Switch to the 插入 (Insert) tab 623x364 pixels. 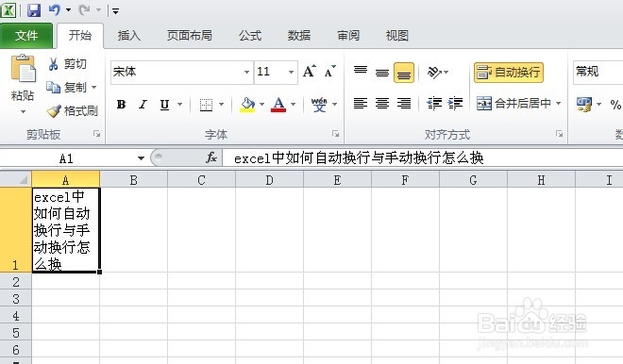pyautogui.click(x=129, y=36)
